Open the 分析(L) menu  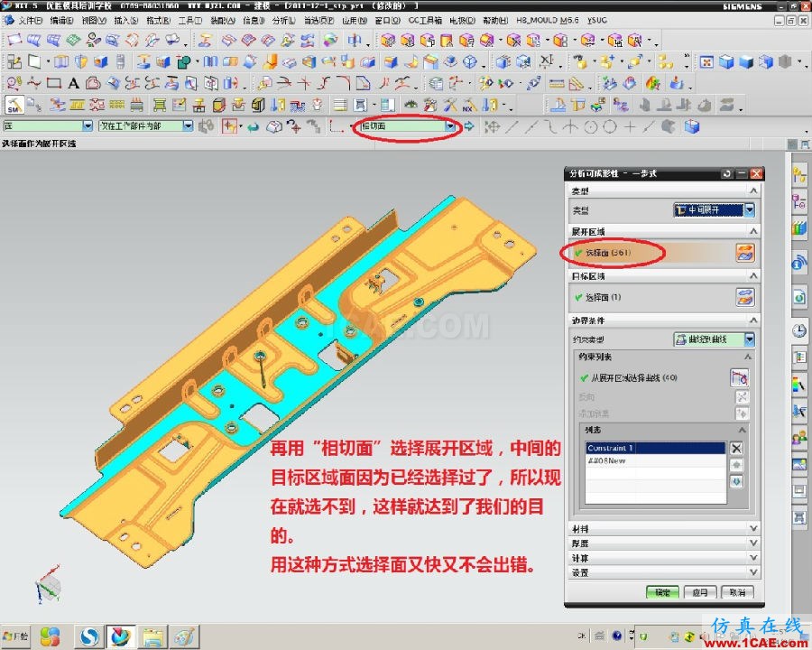point(284,20)
